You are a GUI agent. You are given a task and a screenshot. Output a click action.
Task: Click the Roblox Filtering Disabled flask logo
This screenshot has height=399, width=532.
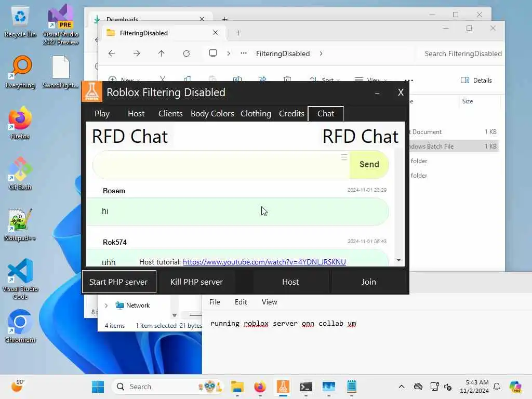pos(92,91)
